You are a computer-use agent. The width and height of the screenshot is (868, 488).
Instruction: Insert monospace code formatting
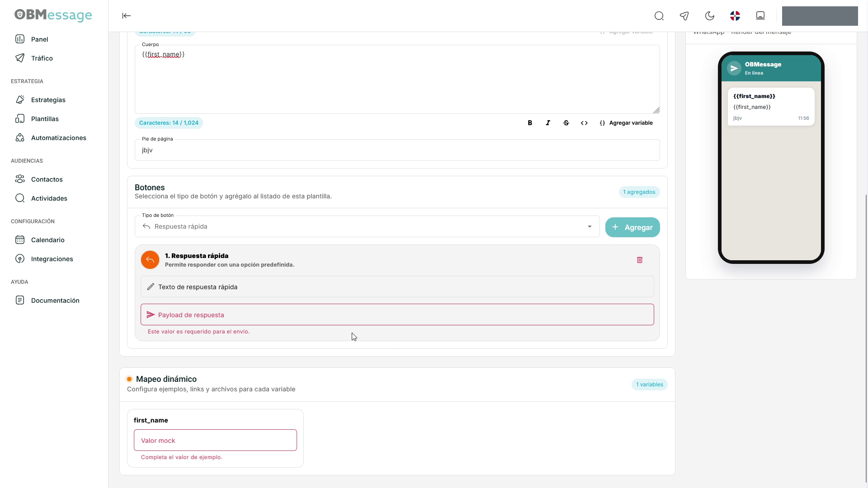coord(584,123)
